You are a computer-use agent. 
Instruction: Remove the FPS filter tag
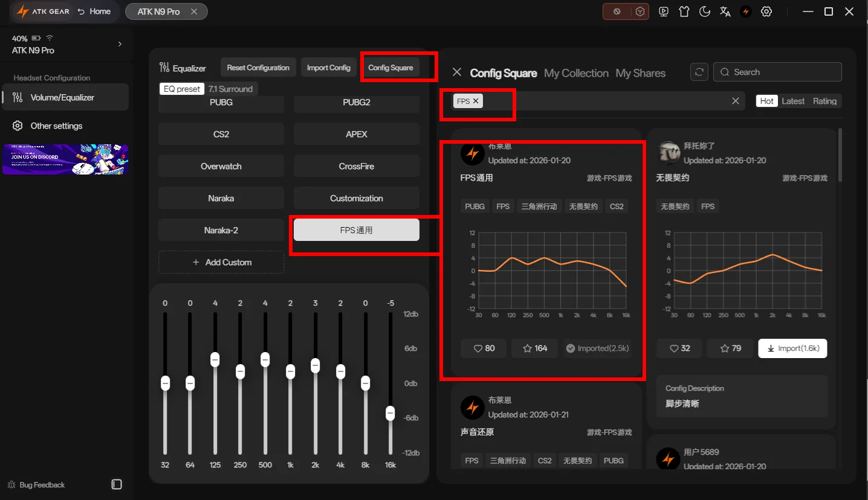pos(476,101)
